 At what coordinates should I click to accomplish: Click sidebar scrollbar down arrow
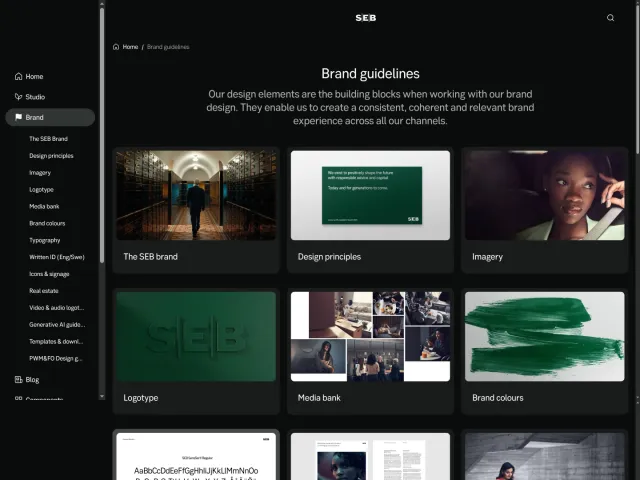point(102,396)
